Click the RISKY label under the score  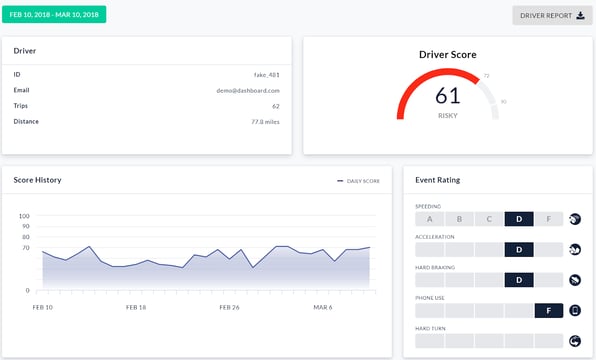point(448,116)
